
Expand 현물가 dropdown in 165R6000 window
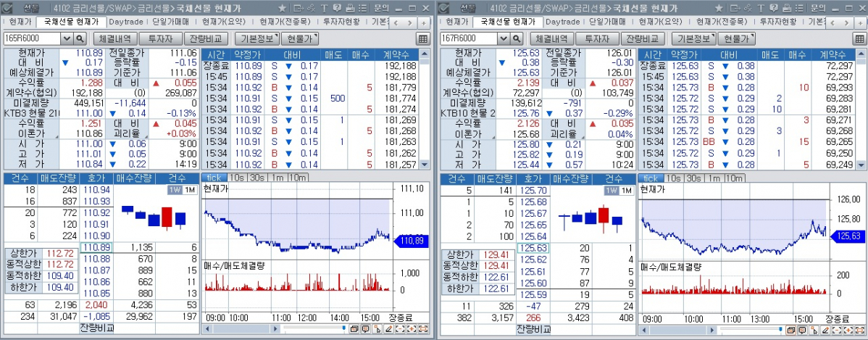click(300, 38)
